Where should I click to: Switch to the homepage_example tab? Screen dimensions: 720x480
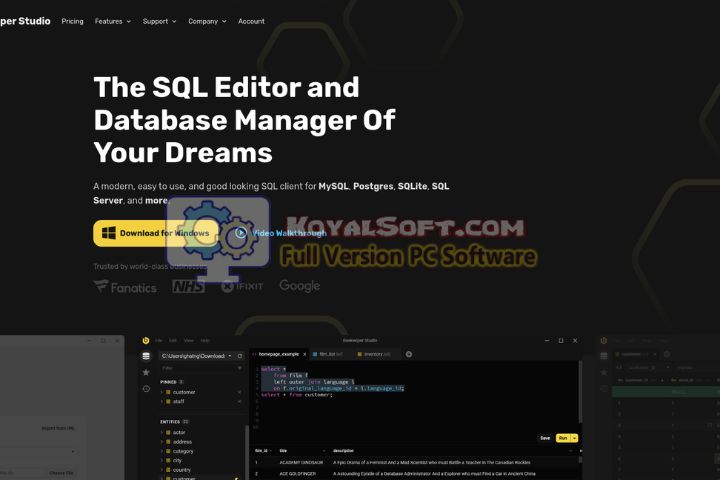pos(278,354)
